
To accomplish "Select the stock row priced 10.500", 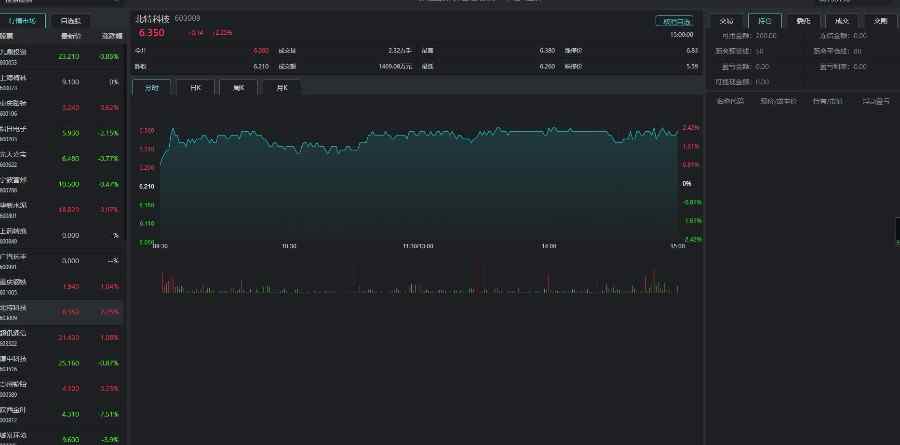I will click(61, 184).
